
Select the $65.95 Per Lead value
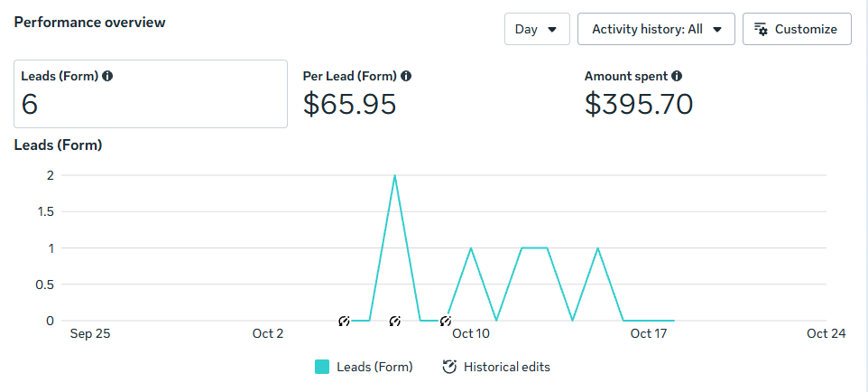[349, 104]
